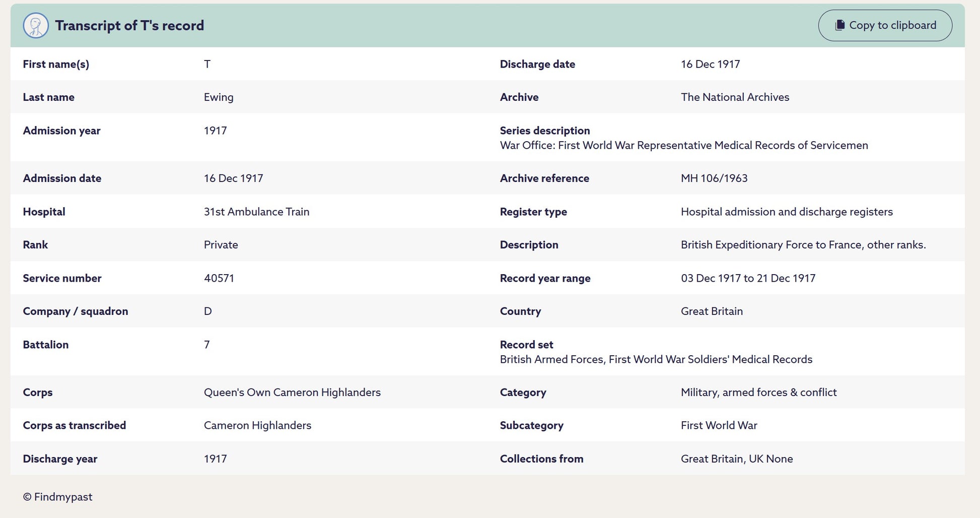Select the Description value about British Expeditionary Force
The height and width of the screenshot is (518, 980).
coord(803,245)
